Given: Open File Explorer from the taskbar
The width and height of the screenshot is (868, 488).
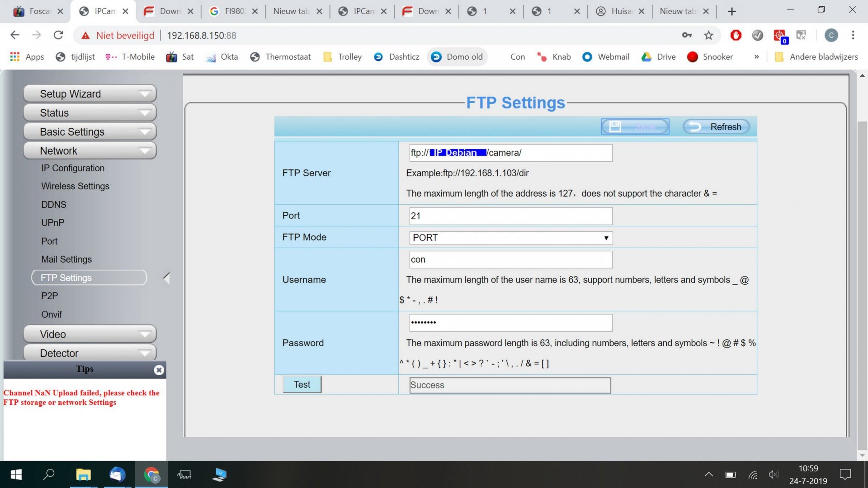Looking at the screenshot, I should (83, 475).
